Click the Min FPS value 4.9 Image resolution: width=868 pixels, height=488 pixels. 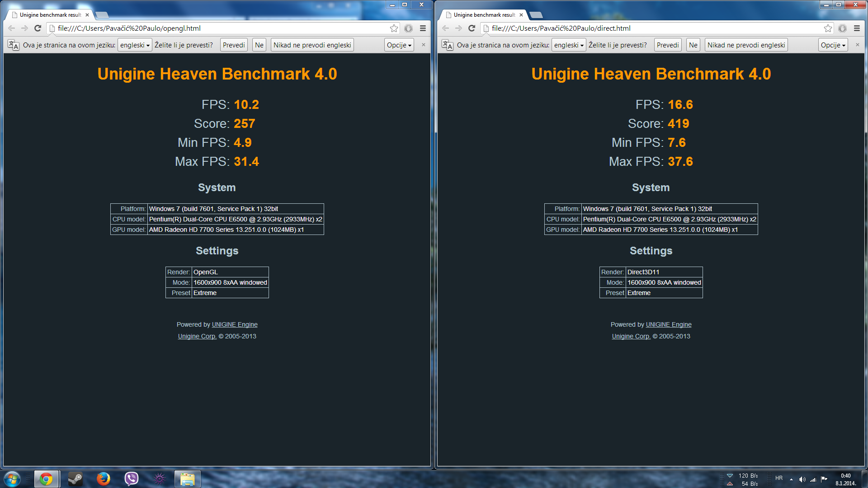coord(243,143)
